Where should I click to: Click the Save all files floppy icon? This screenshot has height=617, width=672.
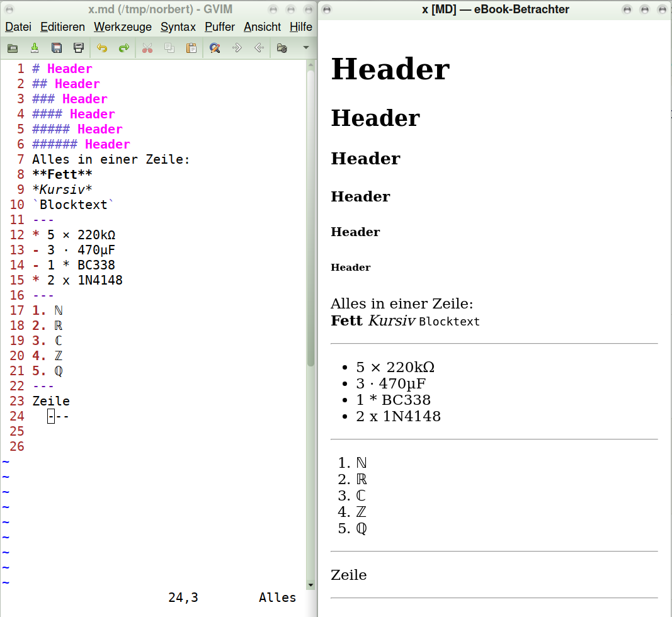(57, 48)
